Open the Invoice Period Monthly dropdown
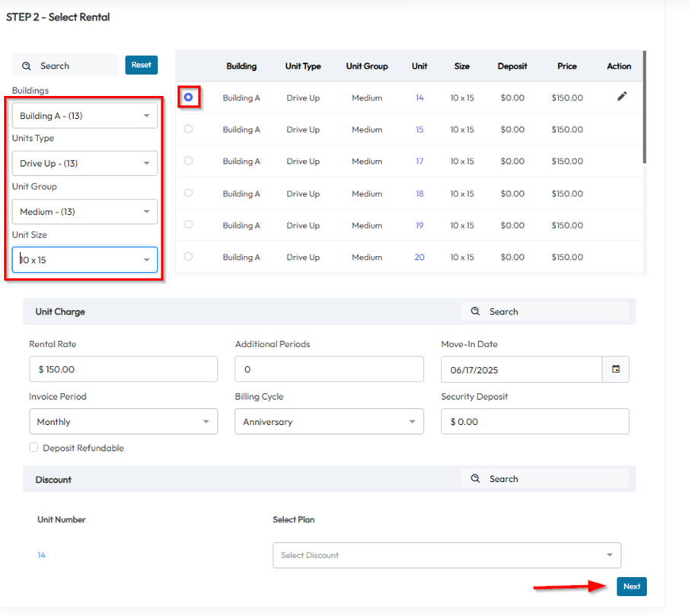 123,422
